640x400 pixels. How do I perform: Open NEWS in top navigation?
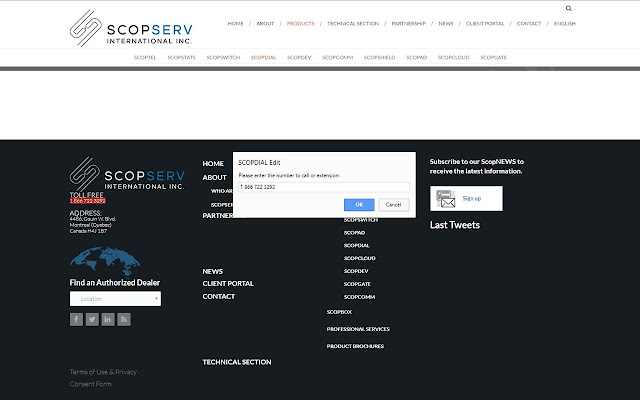pyautogui.click(x=446, y=24)
